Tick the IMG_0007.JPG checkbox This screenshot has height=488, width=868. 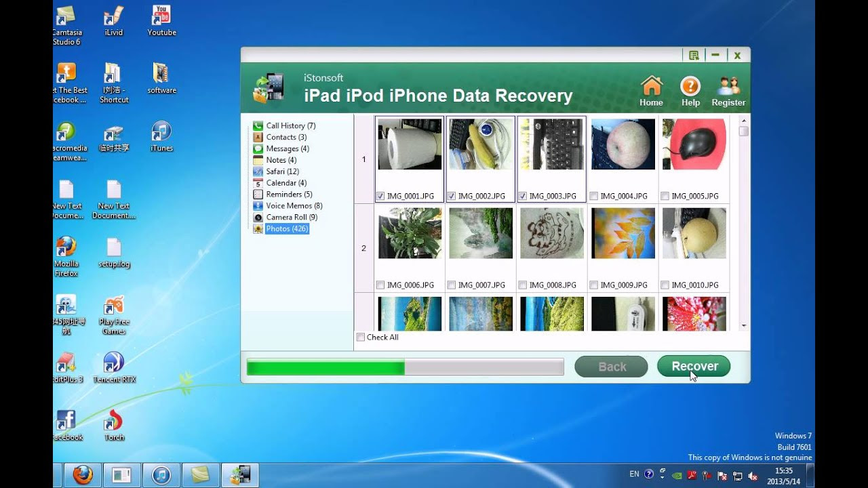coord(451,285)
